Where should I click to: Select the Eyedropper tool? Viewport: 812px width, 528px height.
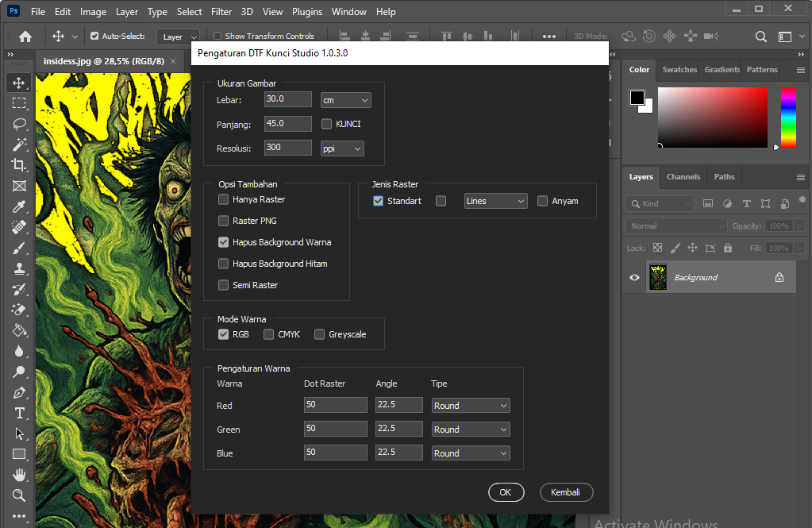(x=19, y=206)
